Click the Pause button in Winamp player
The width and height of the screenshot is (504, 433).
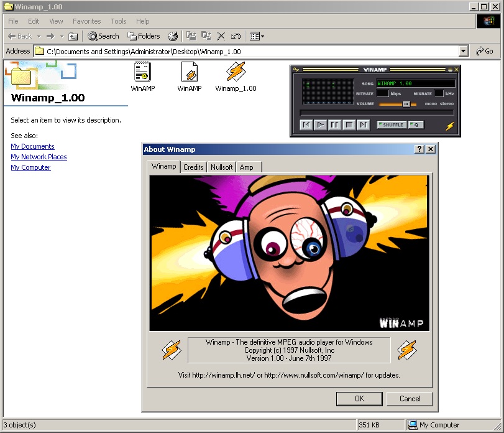pos(334,125)
